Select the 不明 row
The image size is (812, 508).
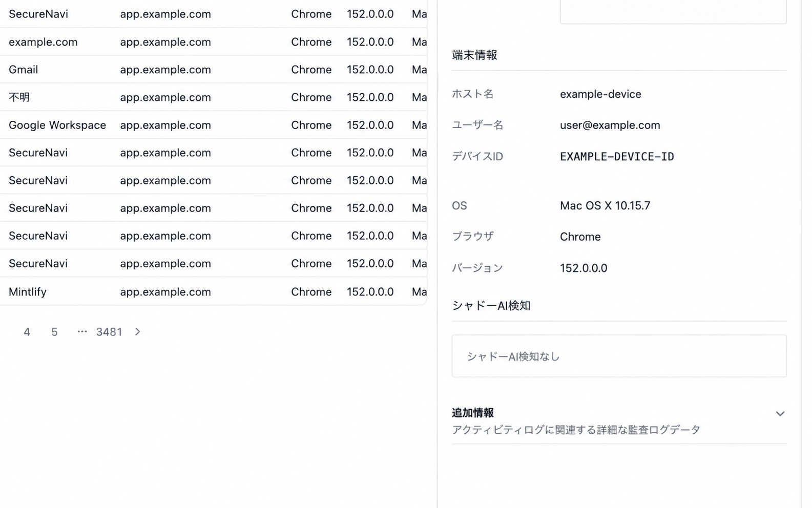[213, 97]
